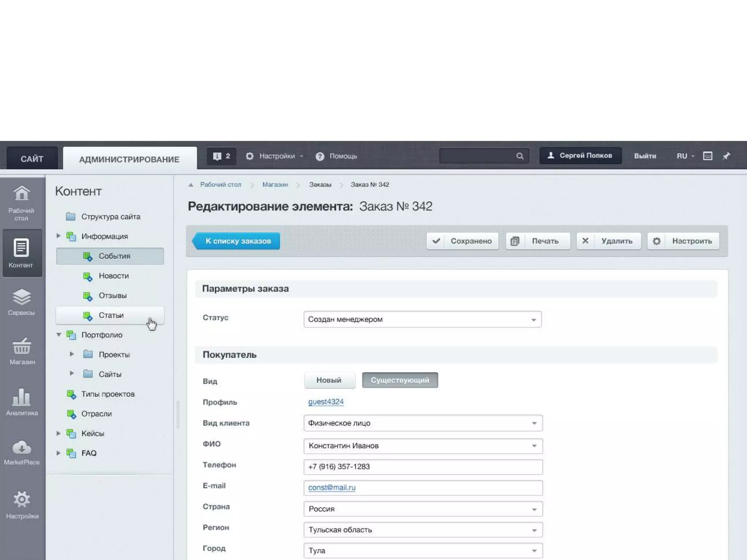Select the Существующий buyer type
The image size is (747, 560).
[400, 380]
